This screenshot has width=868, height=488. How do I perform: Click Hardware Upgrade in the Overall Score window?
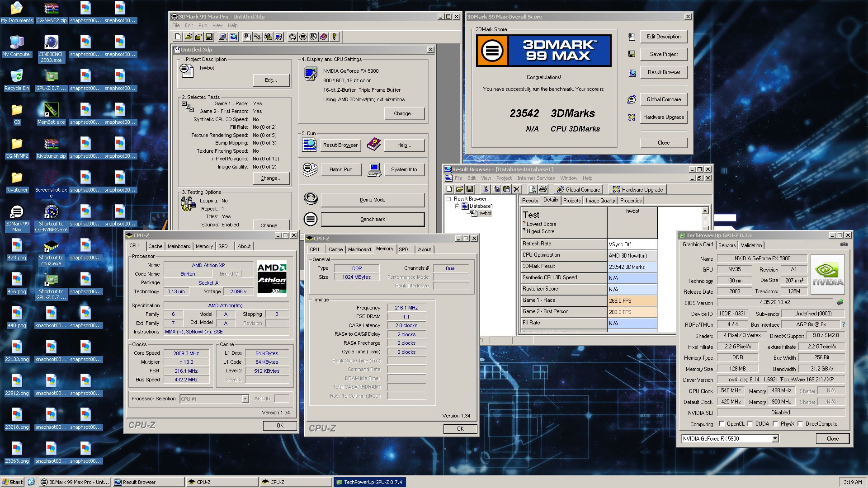point(663,117)
